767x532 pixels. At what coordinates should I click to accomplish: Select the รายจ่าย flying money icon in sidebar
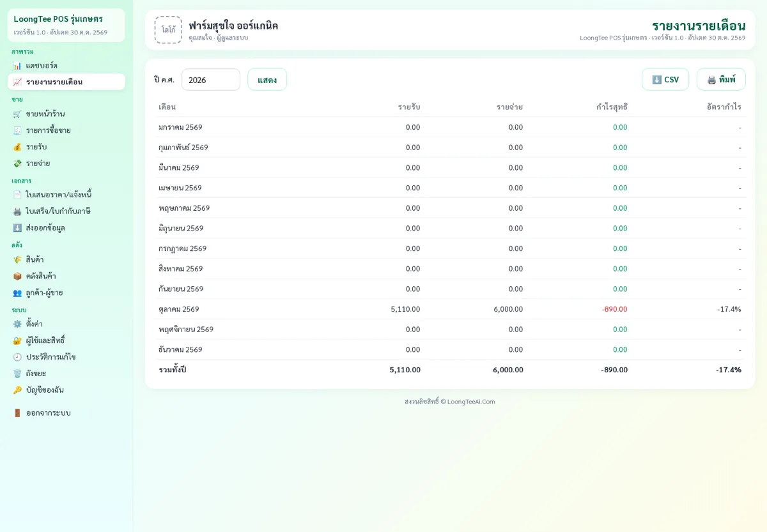click(x=17, y=163)
